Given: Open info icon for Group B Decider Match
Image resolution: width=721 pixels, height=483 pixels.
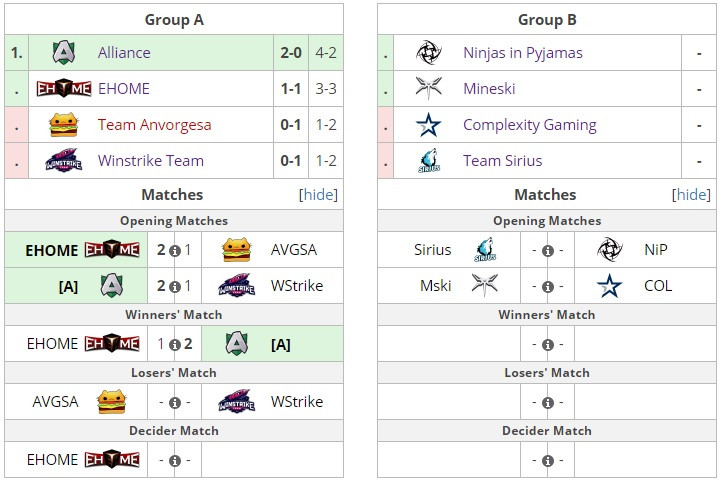Looking at the screenshot, I should (547, 460).
